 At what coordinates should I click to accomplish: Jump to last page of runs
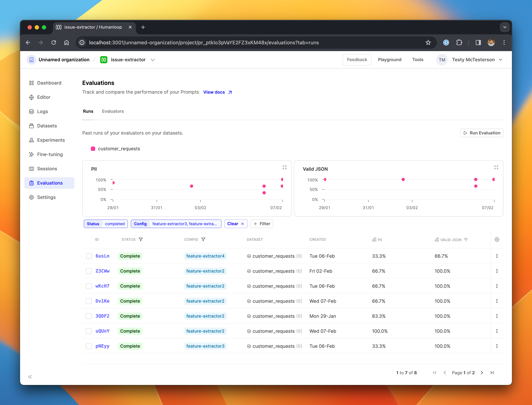tap(492, 373)
